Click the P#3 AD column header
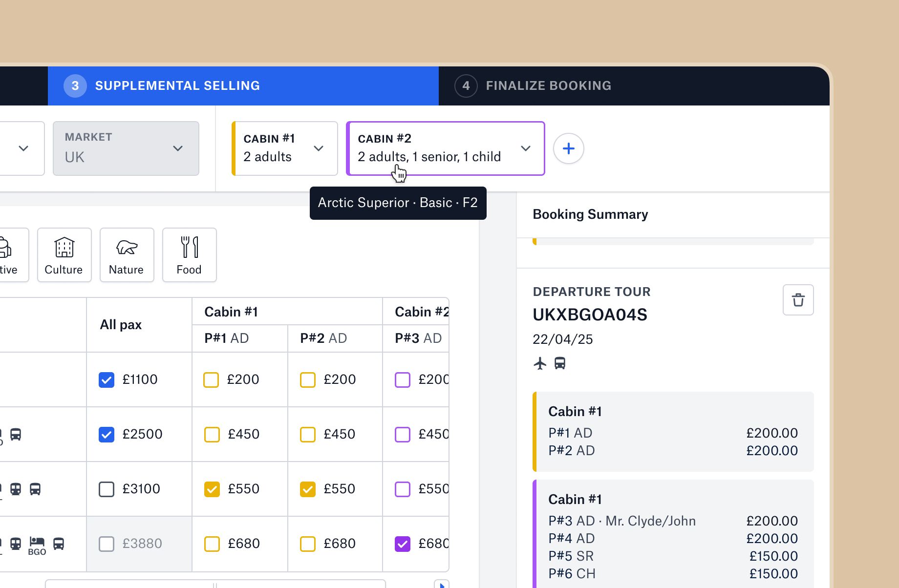This screenshot has height=588, width=899. pos(416,338)
